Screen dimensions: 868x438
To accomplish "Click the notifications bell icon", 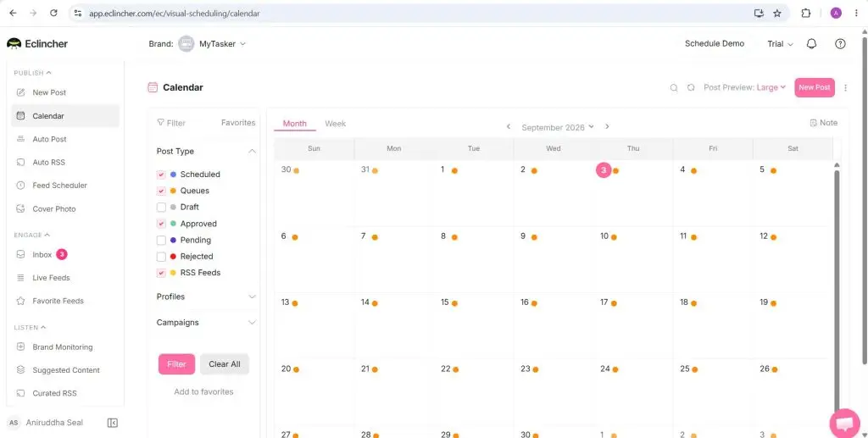I will (x=811, y=44).
